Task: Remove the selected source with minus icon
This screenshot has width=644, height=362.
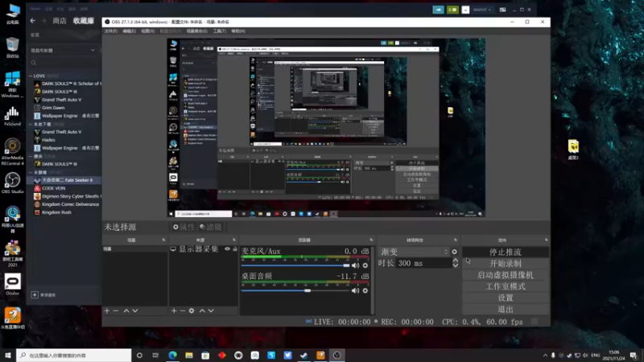Action: 183,311
